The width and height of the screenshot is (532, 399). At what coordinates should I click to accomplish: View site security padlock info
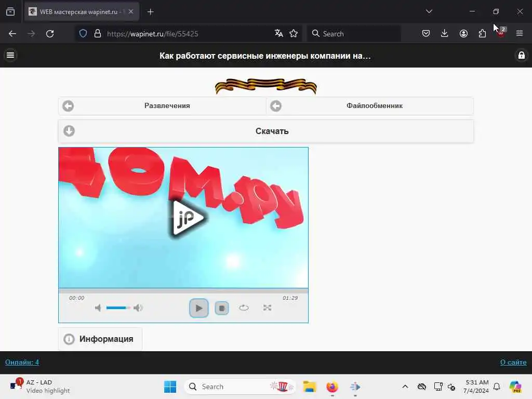(x=98, y=34)
